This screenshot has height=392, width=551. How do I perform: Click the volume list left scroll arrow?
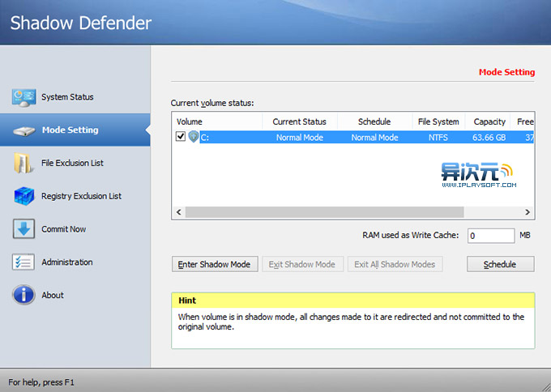click(x=178, y=212)
